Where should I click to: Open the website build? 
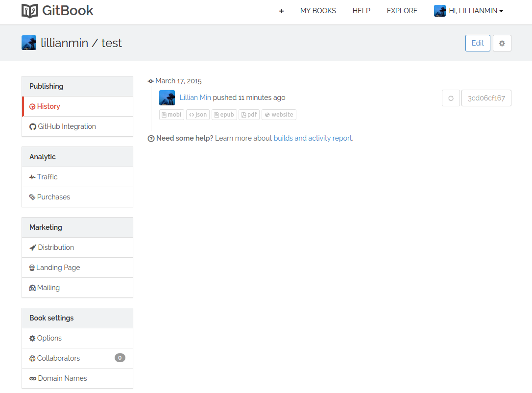(x=279, y=115)
